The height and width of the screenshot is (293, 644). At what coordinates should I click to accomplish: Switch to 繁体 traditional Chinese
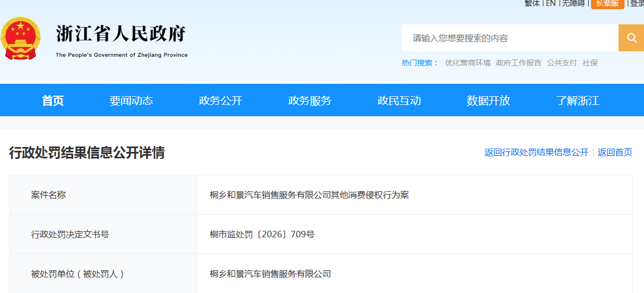pos(533,3)
